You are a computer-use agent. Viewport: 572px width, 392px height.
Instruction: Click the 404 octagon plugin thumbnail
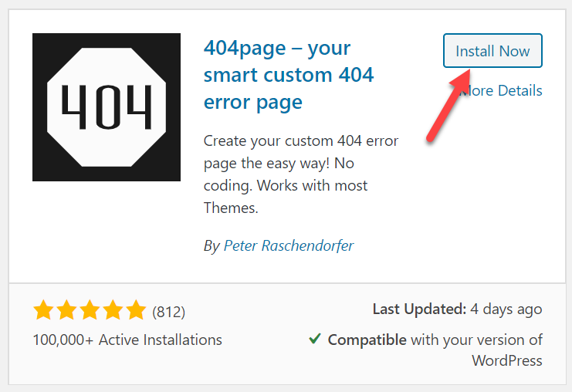(x=107, y=107)
